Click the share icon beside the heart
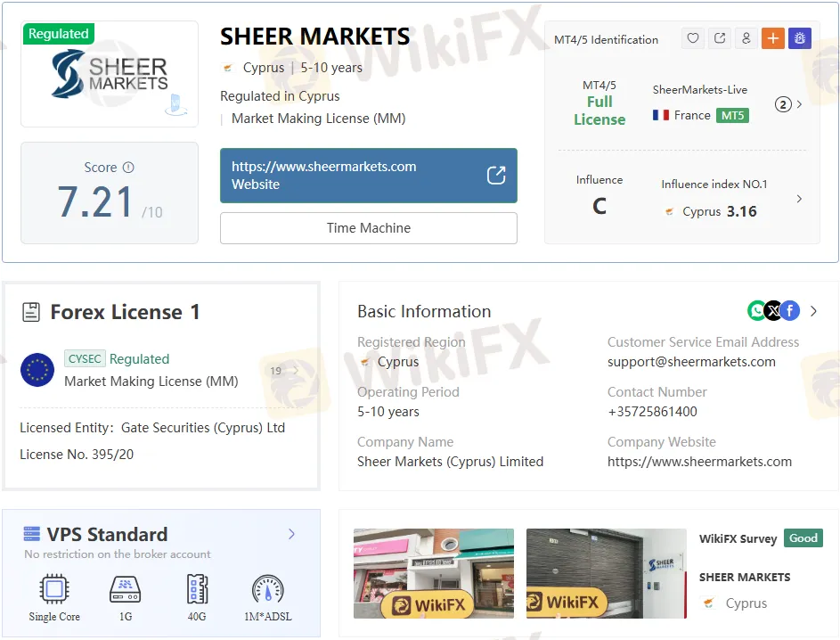Image resolution: width=840 pixels, height=640 pixels. pyautogui.click(x=720, y=38)
